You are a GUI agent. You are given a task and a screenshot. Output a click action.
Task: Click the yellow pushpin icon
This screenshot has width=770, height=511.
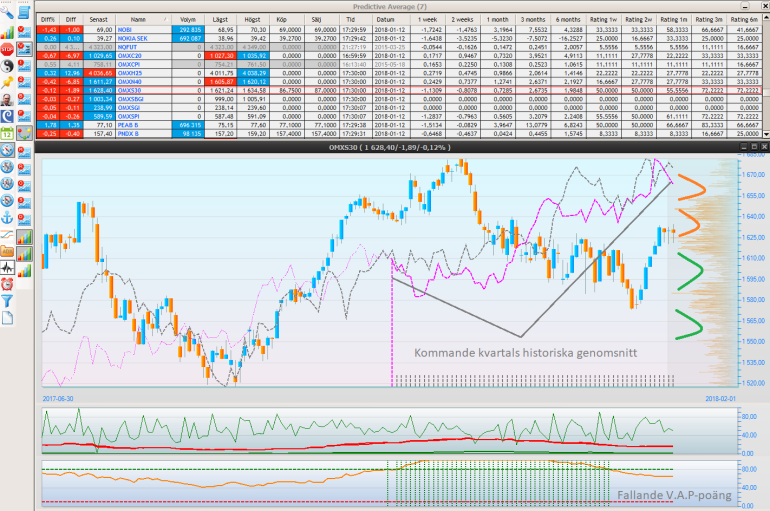coord(8,82)
